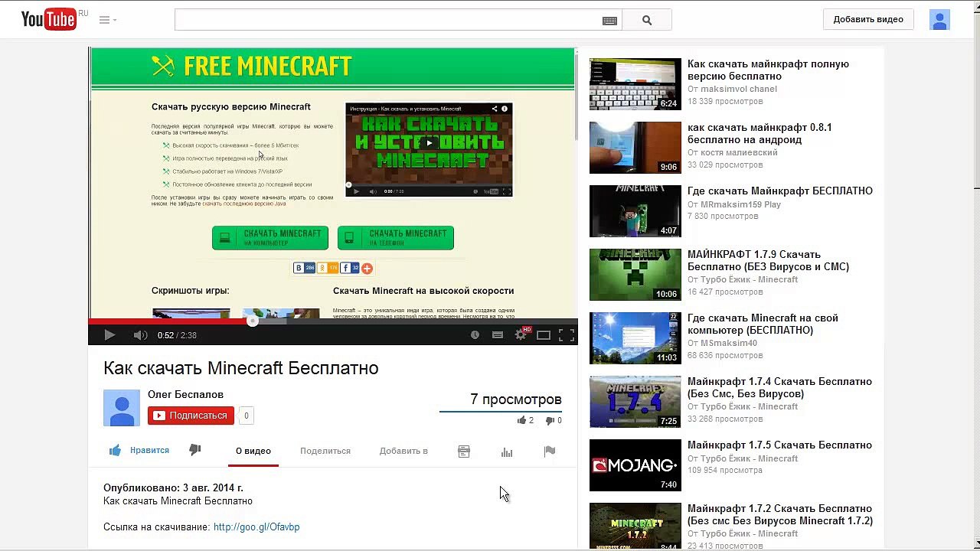
Task: Subscribe with the Подписаться button
Action: click(x=191, y=416)
